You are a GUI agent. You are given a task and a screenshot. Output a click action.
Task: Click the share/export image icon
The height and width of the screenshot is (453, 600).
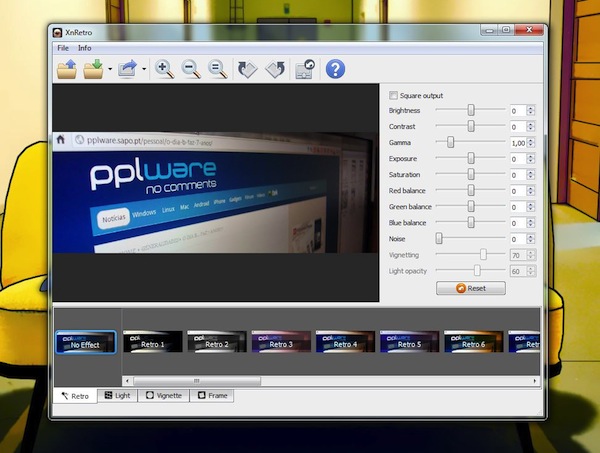tap(127, 69)
